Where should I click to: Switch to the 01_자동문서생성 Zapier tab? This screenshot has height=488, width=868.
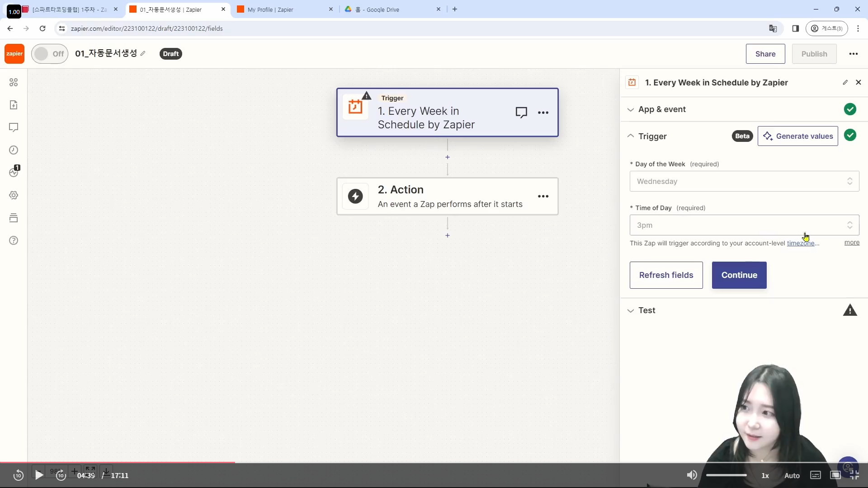(x=177, y=9)
